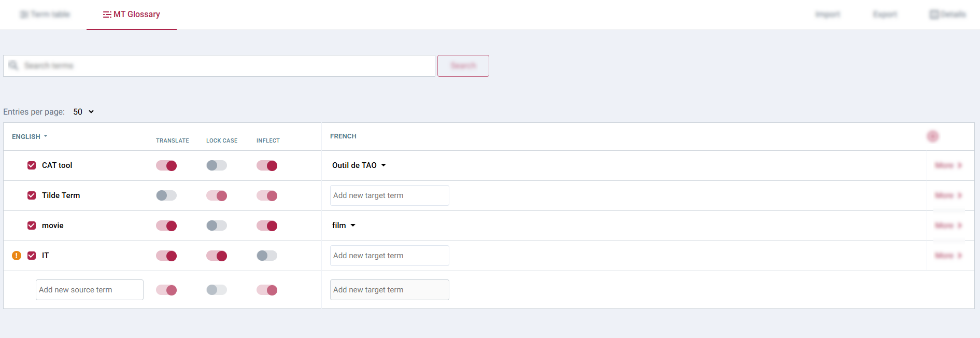
Task: Disable the Translate toggle for CAT tool
Action: 166,165
